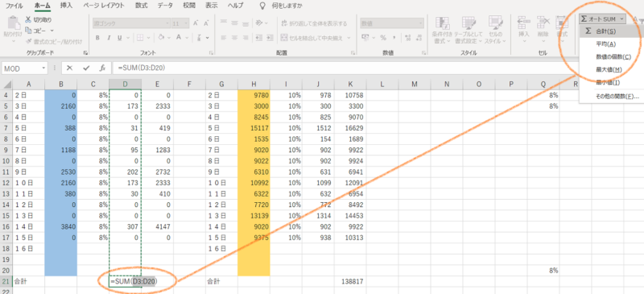This screenshot has width=644, height=294.
Task: Toggle Underline formatting
Action: tap(119, 38)
